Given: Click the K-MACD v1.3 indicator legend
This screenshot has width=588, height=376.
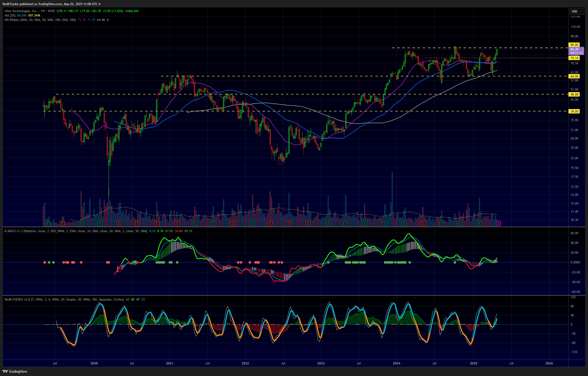Looking at the screenshot, I should point(76,231).
